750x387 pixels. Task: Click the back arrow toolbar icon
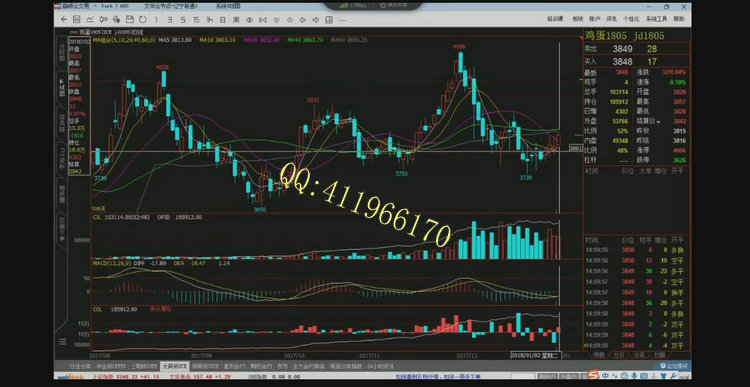64,20
